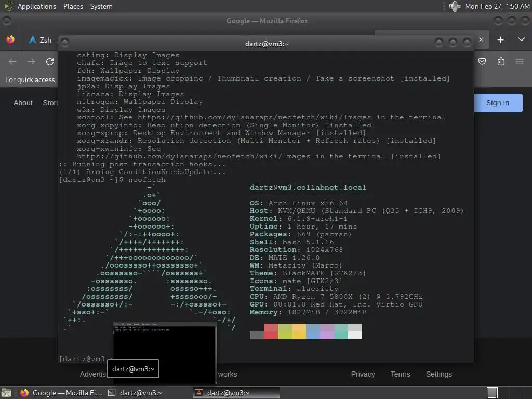Open a new Firefox tab with plus button
532x399 pixels.
[500, 39]
